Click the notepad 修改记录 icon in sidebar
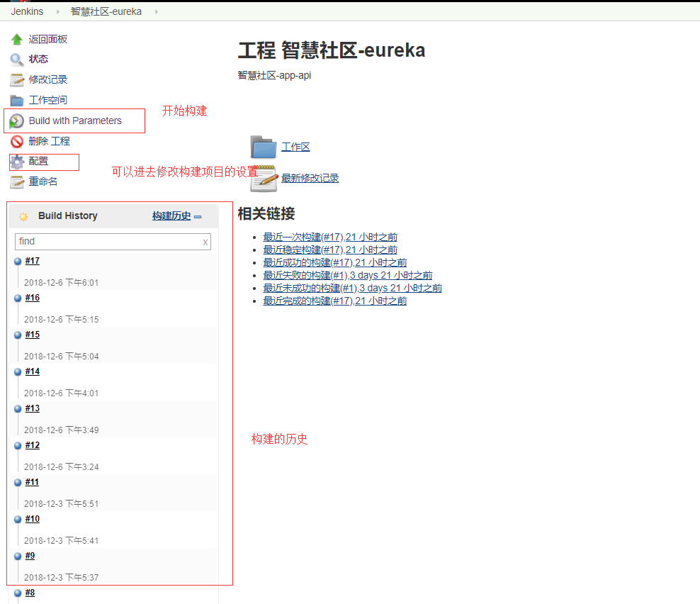The width and height of the screenshot is (700, 604). click(x=17, y=80)
